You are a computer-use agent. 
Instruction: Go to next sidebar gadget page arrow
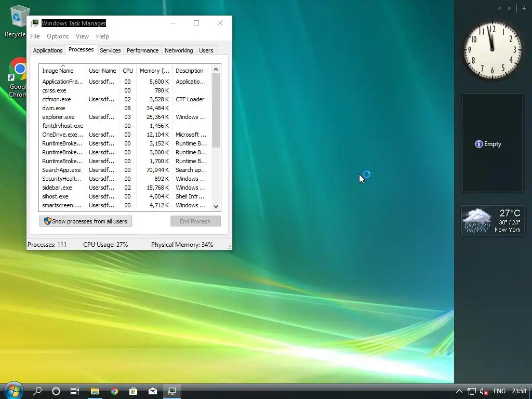click(x=509, y=8)
